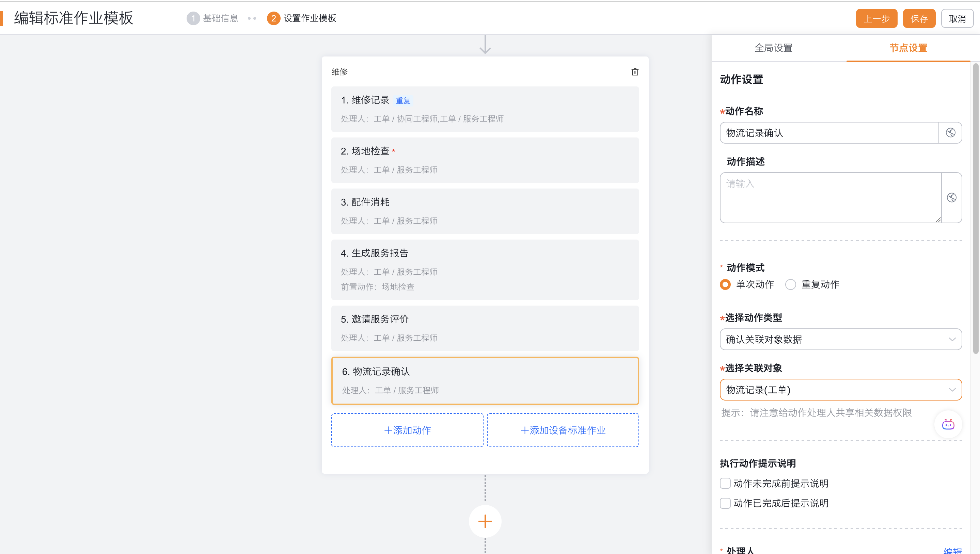Click step 1 基础信息 circle icon

point(193,18)
